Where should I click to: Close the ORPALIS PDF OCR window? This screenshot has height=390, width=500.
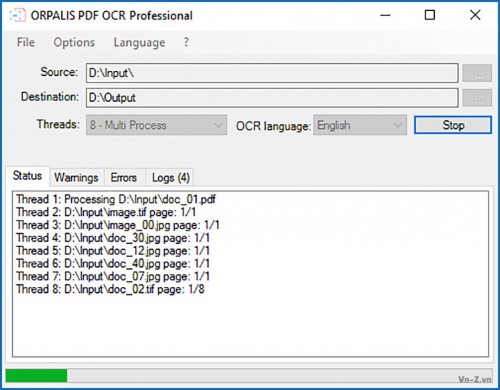(475, 15)
